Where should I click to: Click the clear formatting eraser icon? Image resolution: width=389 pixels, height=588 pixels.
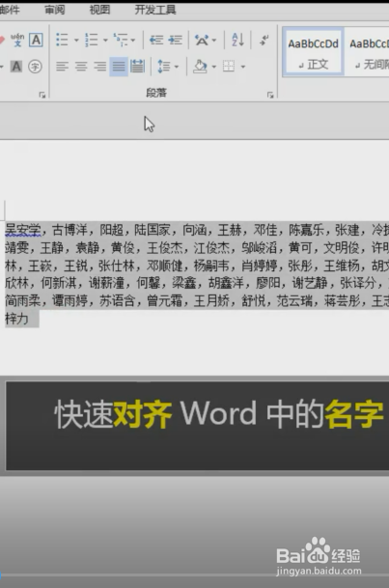tap(2, 40)
